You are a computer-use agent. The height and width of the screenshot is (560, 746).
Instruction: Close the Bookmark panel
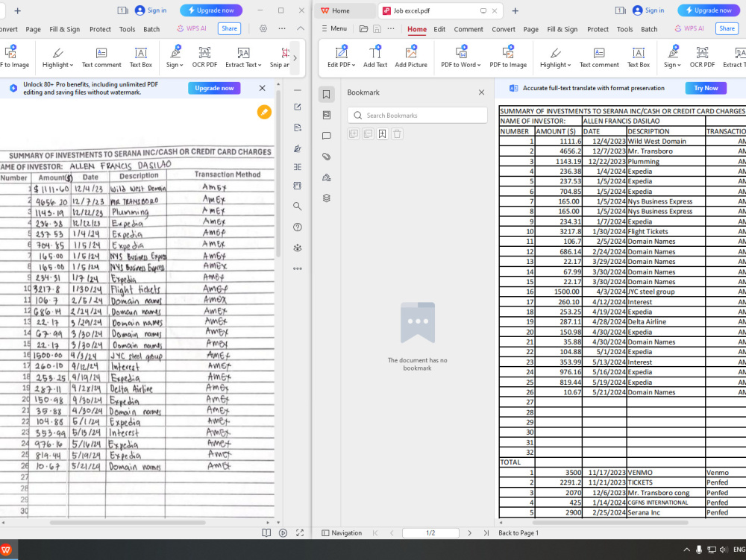pyautogui.click(x=481, y=92)
